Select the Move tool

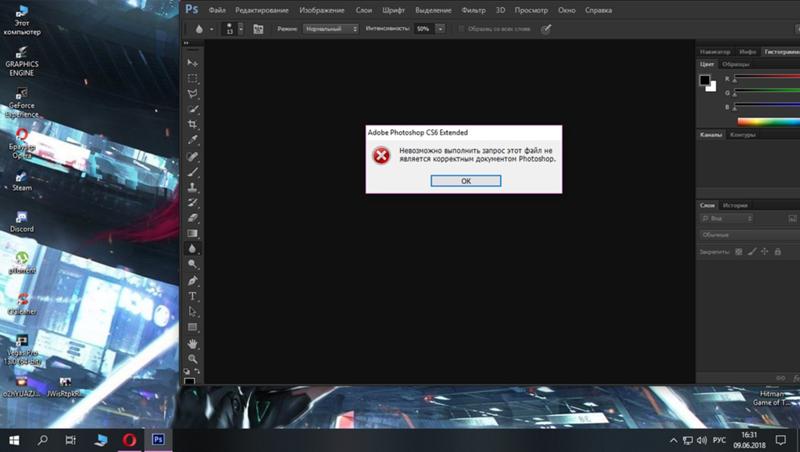(x=192, y=63)
